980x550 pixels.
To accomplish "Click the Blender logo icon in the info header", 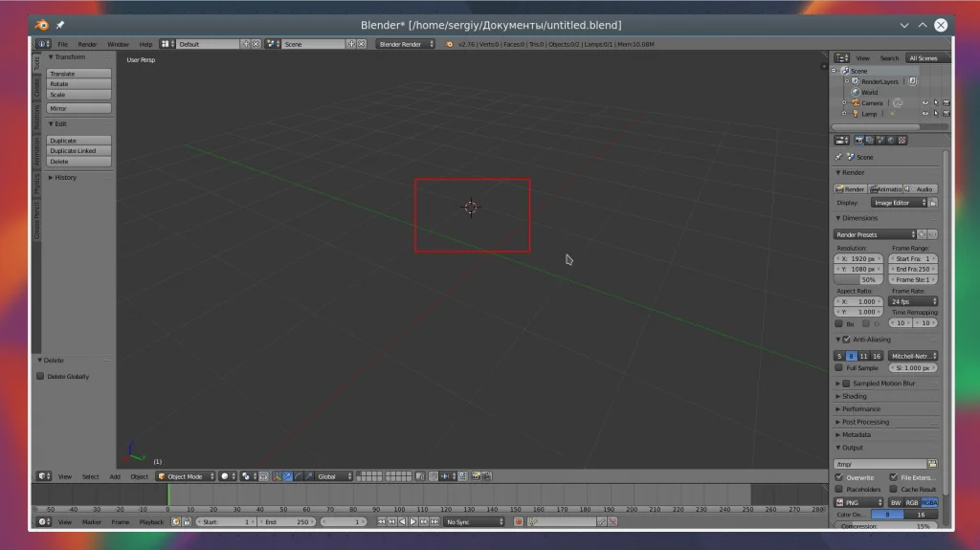I will tap(449, 44).
